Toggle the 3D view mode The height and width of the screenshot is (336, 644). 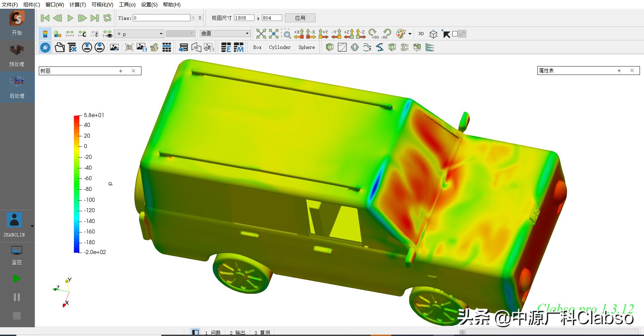[x=421, y=34]
